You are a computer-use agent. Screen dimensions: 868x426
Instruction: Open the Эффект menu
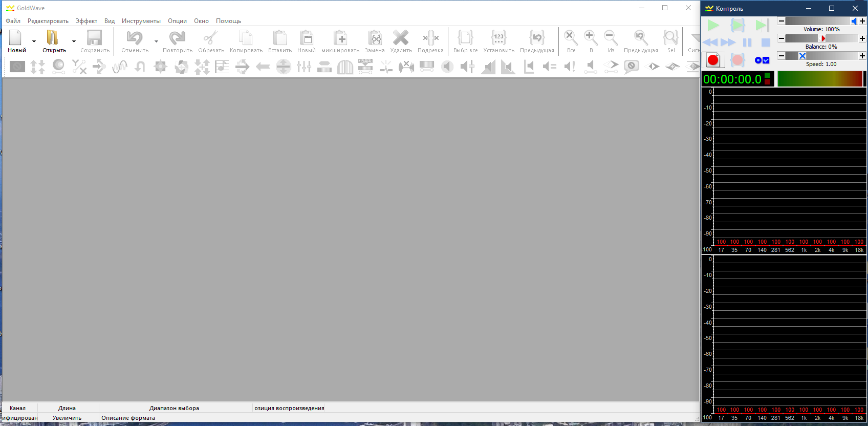[86, 21]
